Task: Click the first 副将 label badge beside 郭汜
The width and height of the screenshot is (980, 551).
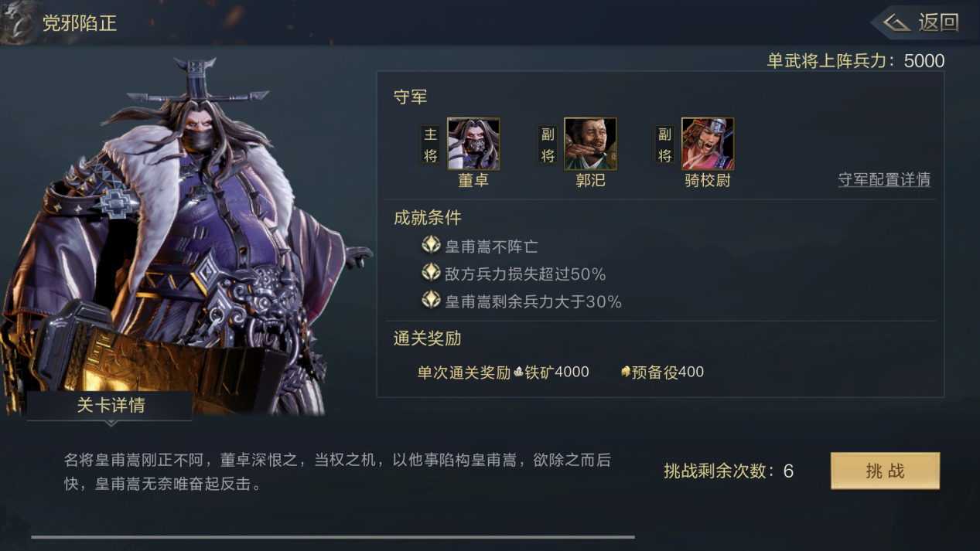Action: point(548,145)
